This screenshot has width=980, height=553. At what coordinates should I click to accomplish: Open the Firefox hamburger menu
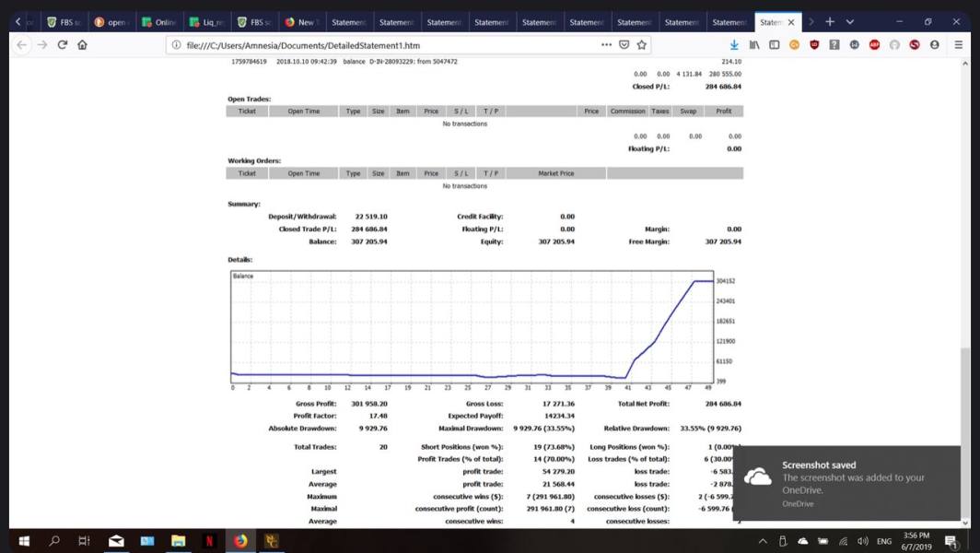pos(958,44)
